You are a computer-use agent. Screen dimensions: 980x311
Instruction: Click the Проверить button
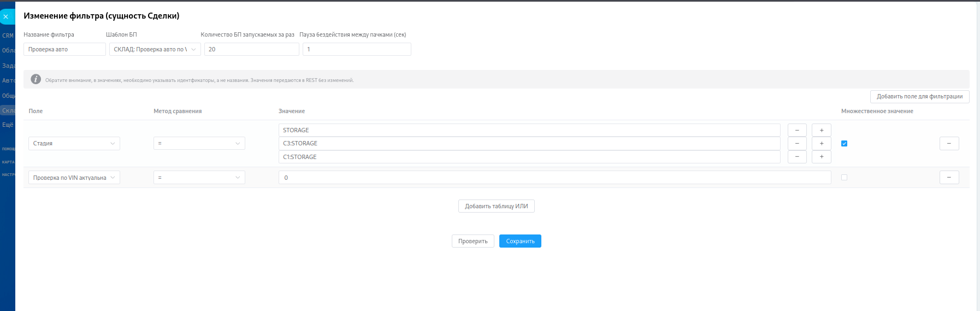[473, 241]
